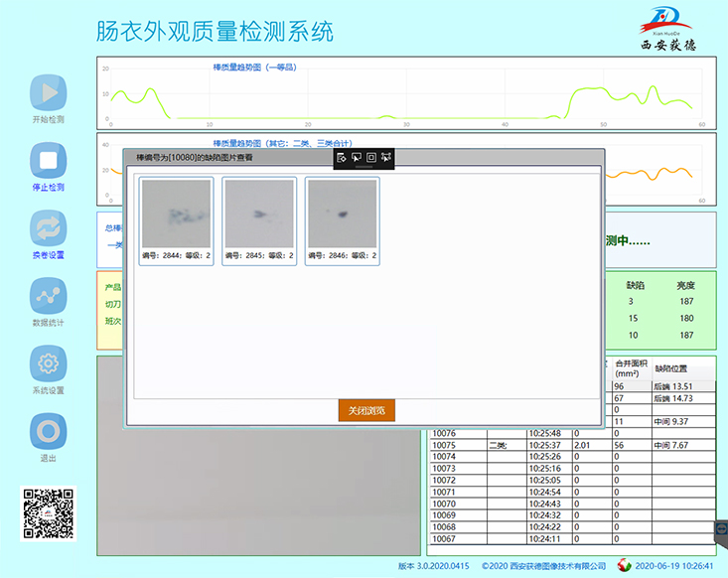Click third square icon in dark toolbar
Screen dimensions: 728x578
371,157
